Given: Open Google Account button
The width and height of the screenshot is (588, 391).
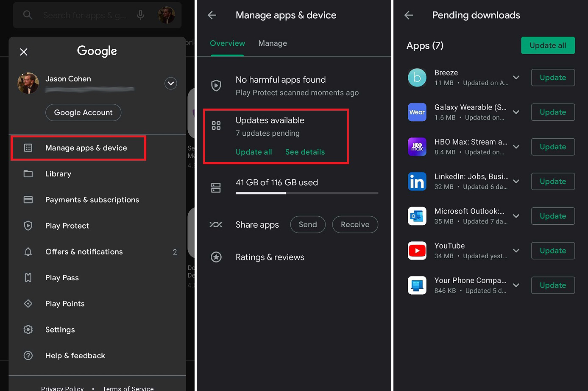Looking at the screenshot, I should [x=83, y=112].
